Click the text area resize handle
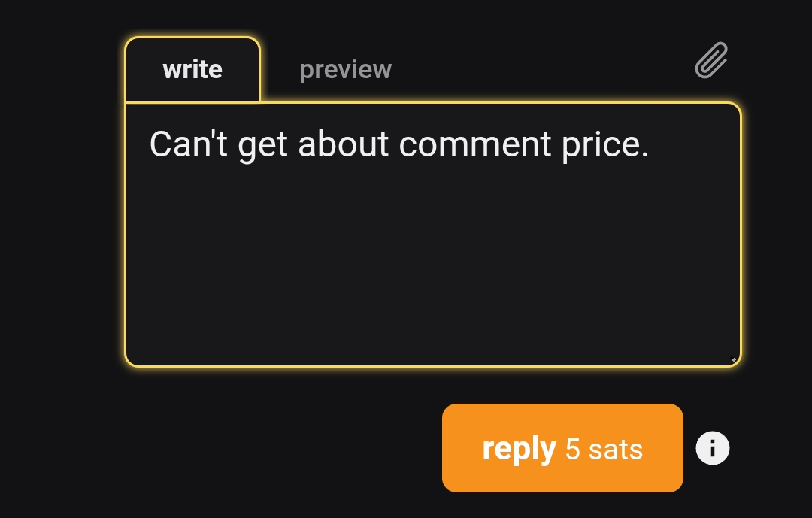The height and width of the screenshot is (518, 812). pos(734,359)
